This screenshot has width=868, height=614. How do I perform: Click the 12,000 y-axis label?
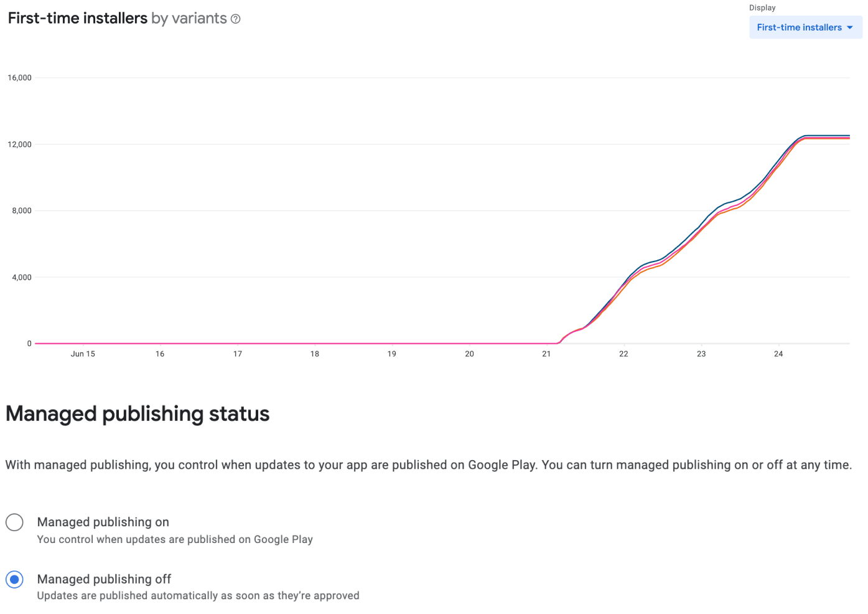(19, 144)
